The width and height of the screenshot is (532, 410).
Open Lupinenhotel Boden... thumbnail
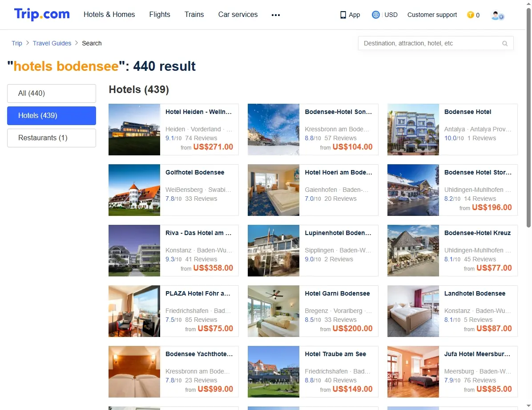pos(274,250)
